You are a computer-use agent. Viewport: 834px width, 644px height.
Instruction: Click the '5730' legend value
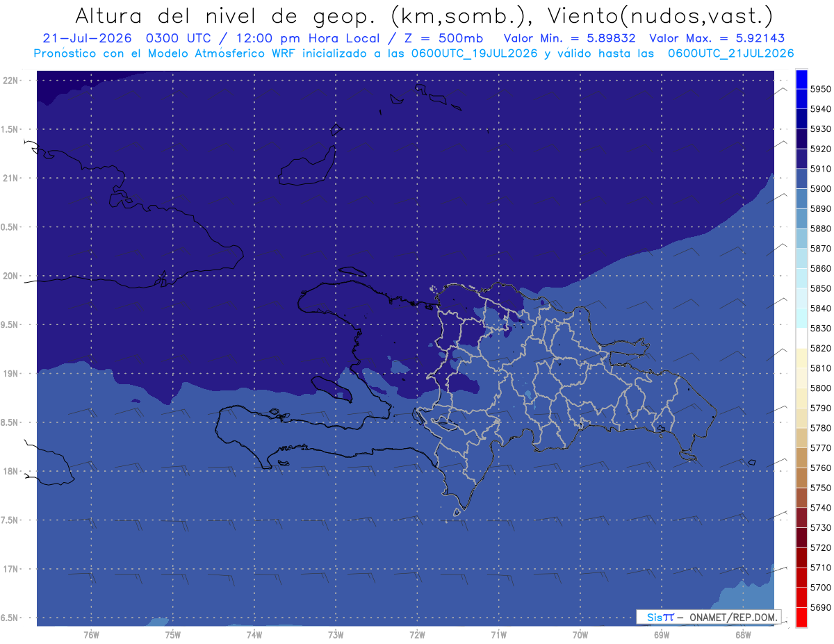pyautogui.click(x=820, y=528)
